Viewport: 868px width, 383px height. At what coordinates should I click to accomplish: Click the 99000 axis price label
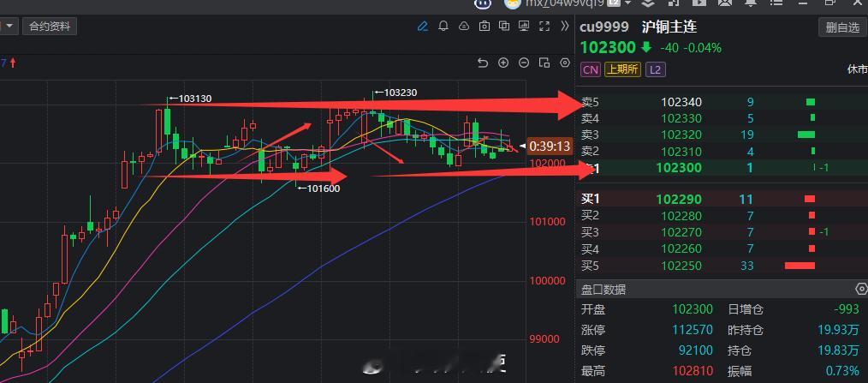click(544, 338)
